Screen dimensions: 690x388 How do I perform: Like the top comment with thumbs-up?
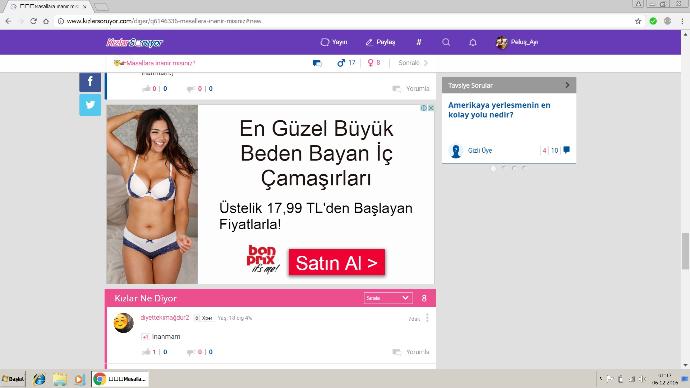coord(147,89)
